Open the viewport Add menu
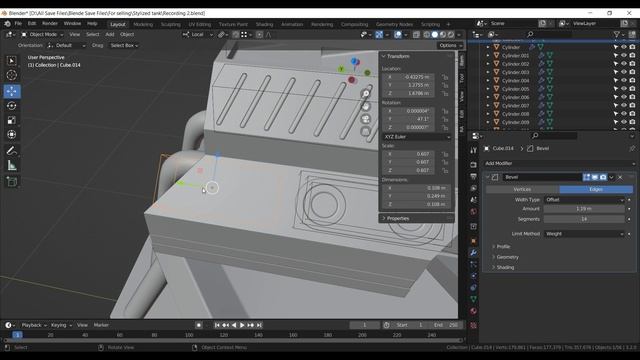This screenshot has height=360, width=640. pyautogui.click(x=110, y=35)
